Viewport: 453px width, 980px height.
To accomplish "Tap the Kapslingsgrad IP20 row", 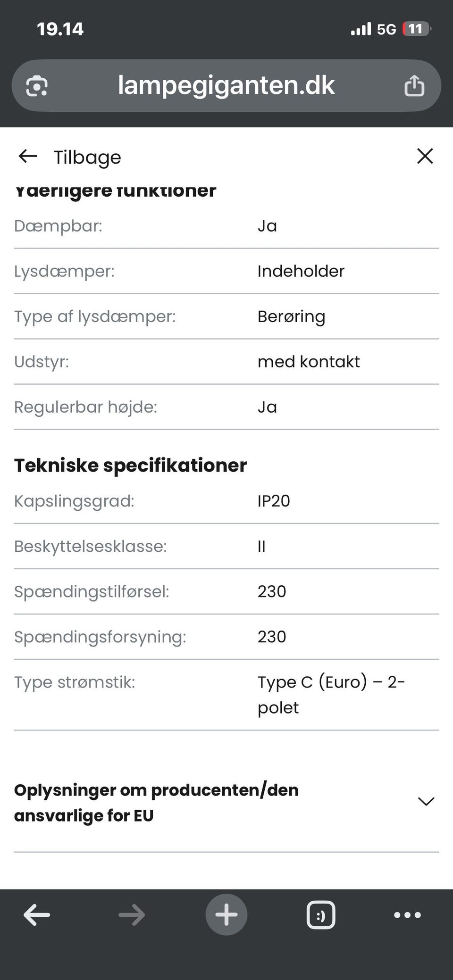I will tap(226, 501).
